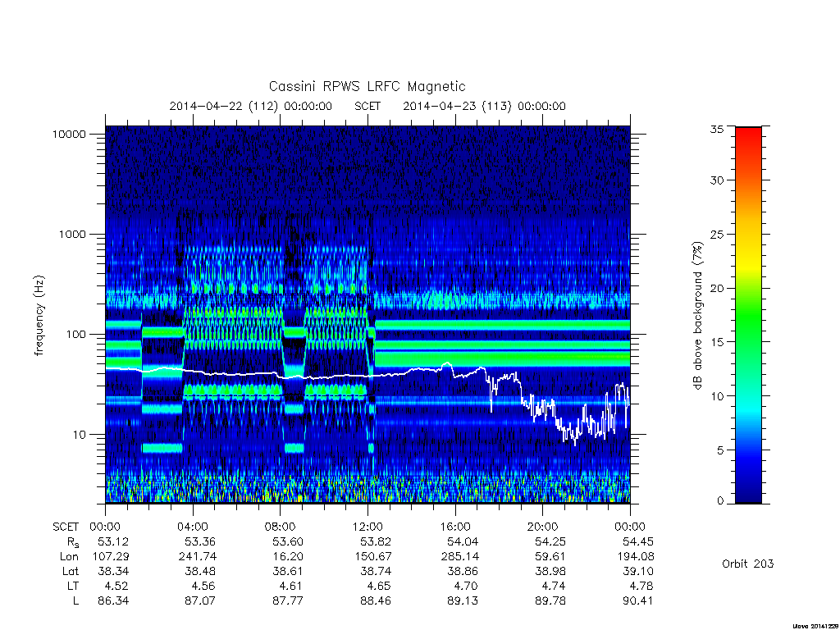Click the Lat value '38.34'
The height and width of the screenshot is (630, 840).
point(113,571)
